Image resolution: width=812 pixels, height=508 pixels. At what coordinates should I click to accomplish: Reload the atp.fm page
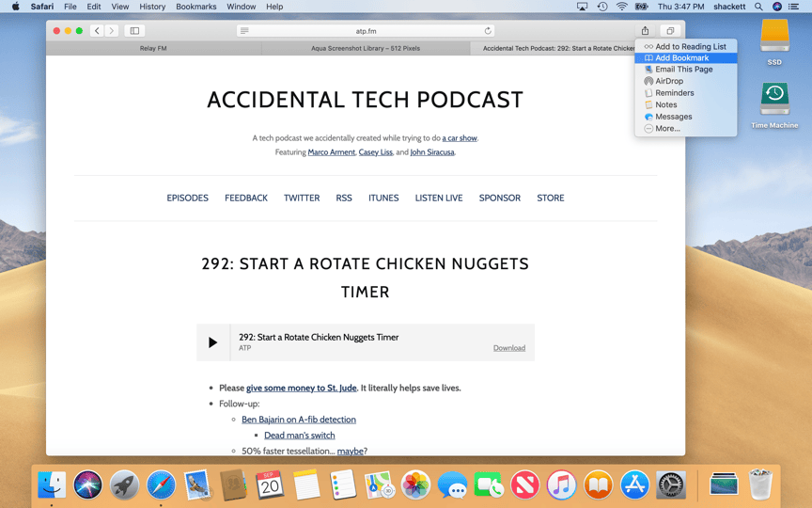point(488,31)
